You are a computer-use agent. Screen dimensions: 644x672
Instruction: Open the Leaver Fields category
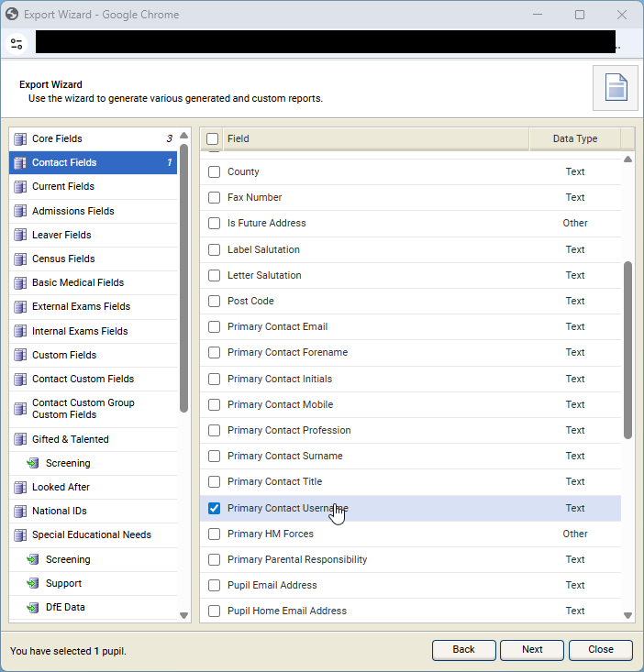click(61, 236)
